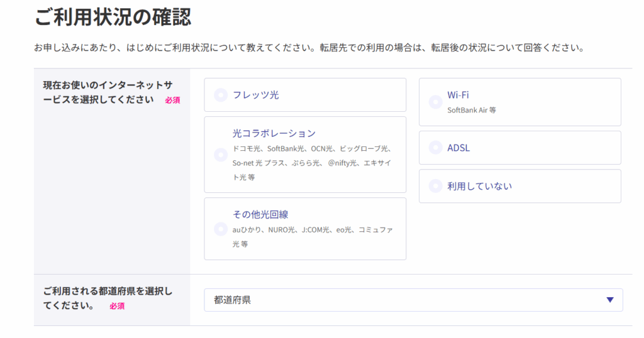Click the 都道府県 dropdown arrow
The height and width of the screenshot is (338, 644).
click(609, 300)
